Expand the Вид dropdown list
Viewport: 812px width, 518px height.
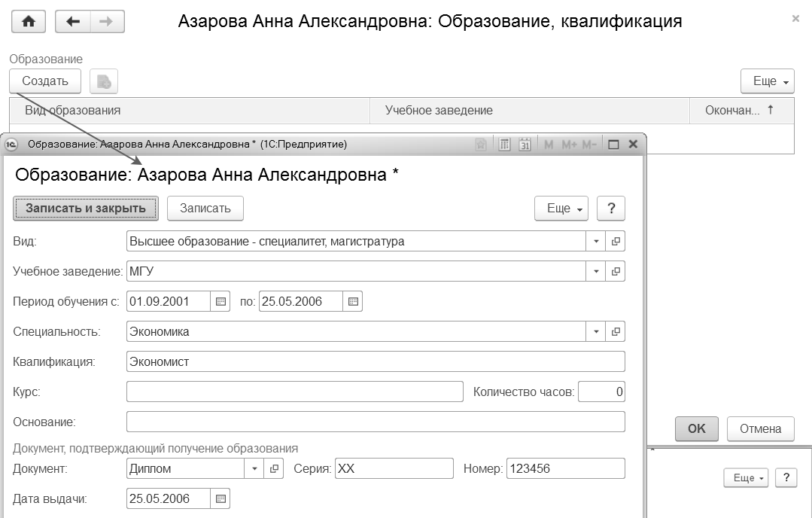pyautogui.click(x=596, y=242)
